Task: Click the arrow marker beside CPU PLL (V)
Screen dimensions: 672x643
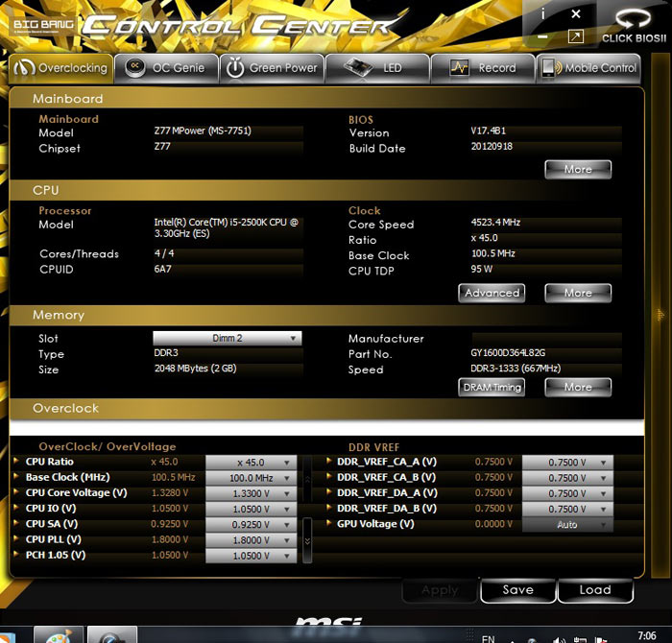Action: pos(16,538)
